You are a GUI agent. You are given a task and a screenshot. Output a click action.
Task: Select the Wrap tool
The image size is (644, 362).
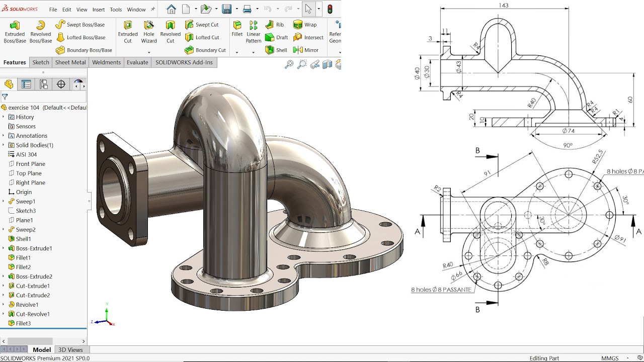(305, 25)
